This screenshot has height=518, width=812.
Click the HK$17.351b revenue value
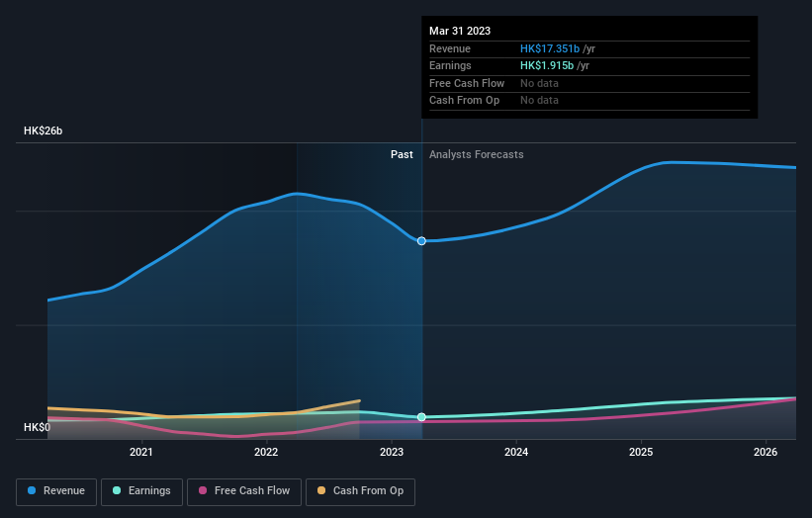[x=550, y=48]
